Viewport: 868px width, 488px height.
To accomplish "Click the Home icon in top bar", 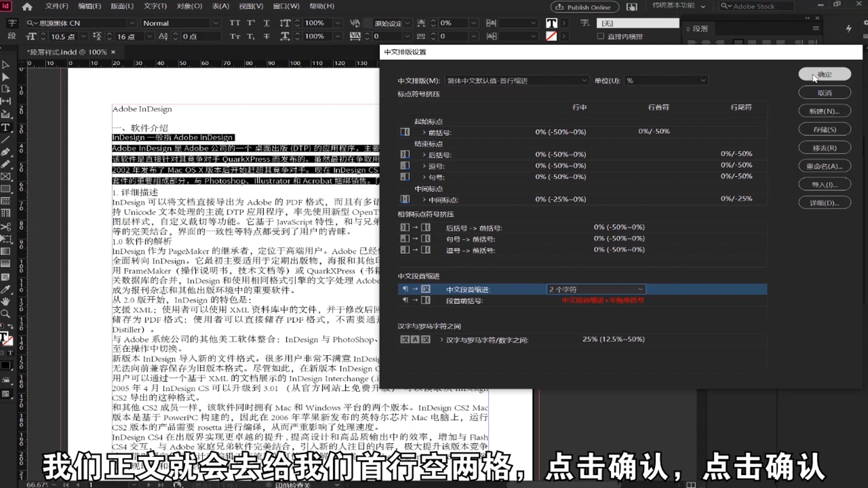I will pos(27,6).
